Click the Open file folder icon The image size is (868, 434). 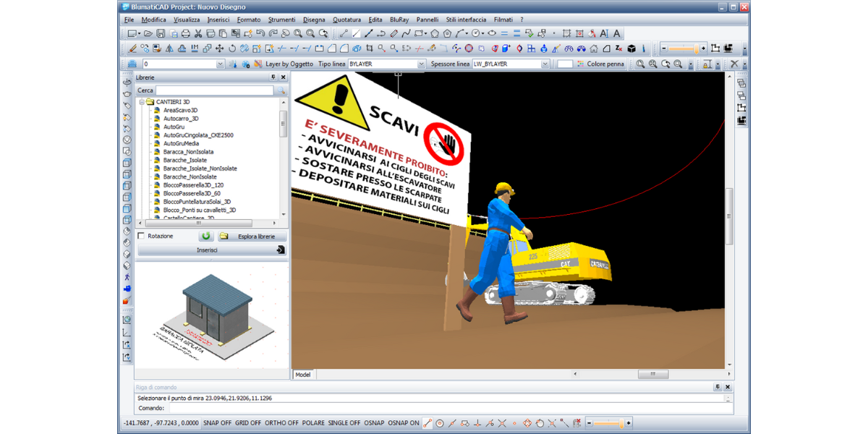click(148, 33)
